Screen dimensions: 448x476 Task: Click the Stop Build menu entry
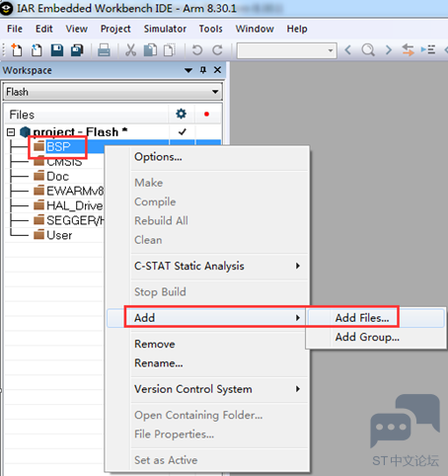coord(207,292)
